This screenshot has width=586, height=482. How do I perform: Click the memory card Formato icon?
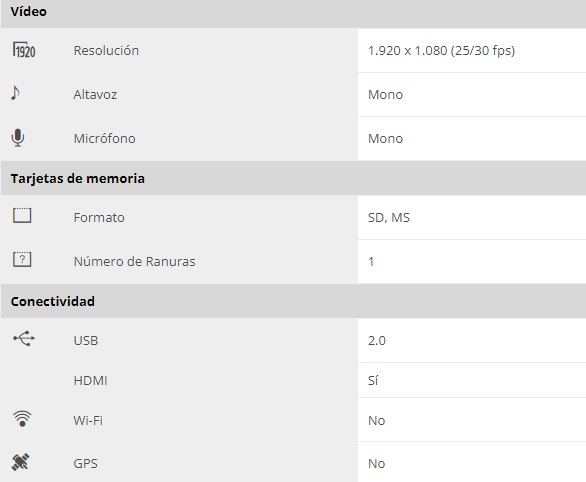coord(22,216)
